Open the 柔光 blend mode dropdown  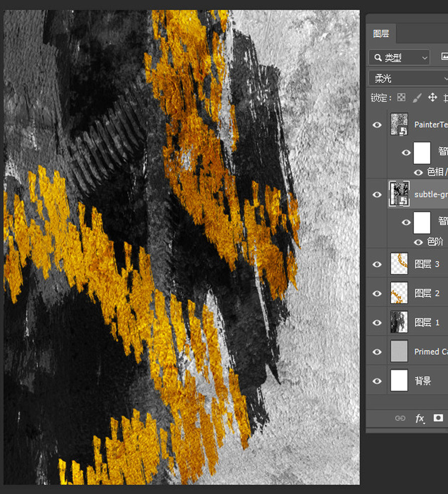pyautogui.click(x=408, y=78)
